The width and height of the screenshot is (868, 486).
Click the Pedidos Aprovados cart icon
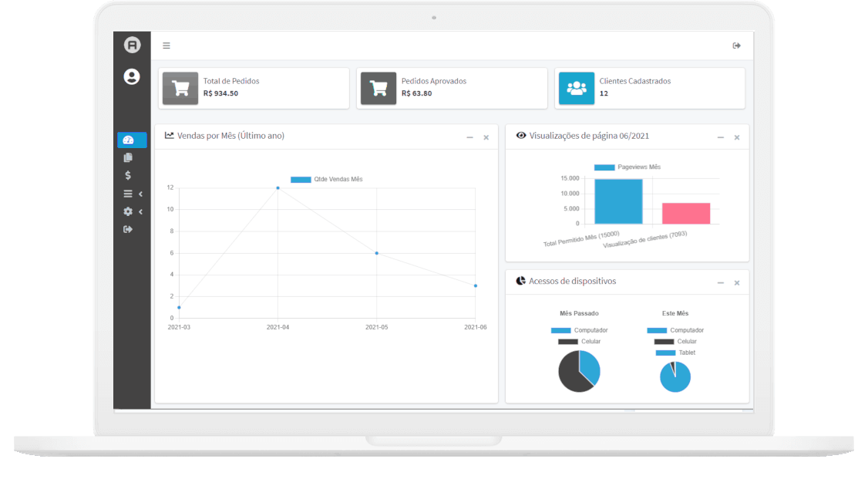[x=378, y=88]
